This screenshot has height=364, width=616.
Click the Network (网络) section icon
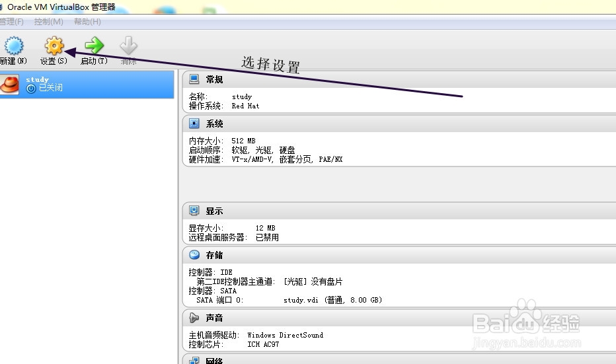click(194, 360)
